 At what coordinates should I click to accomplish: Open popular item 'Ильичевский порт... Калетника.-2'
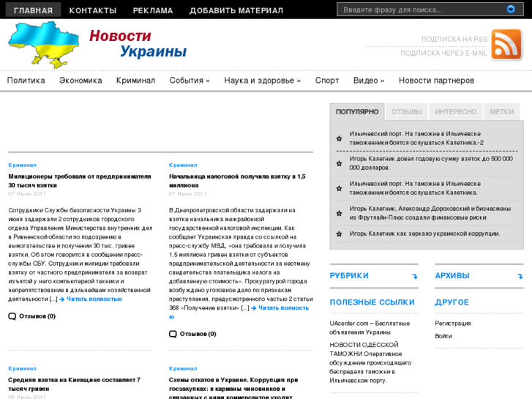pos(416,138)
